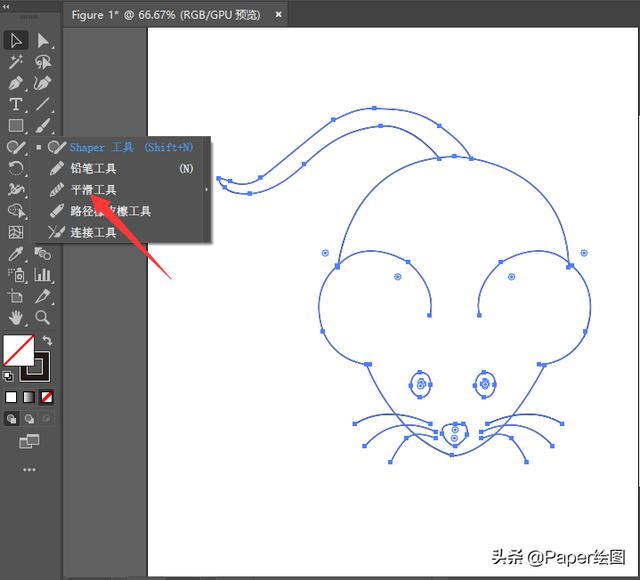Set paint to None button
This screenshot has height=580, width=640.
click(x=47, y=397)
